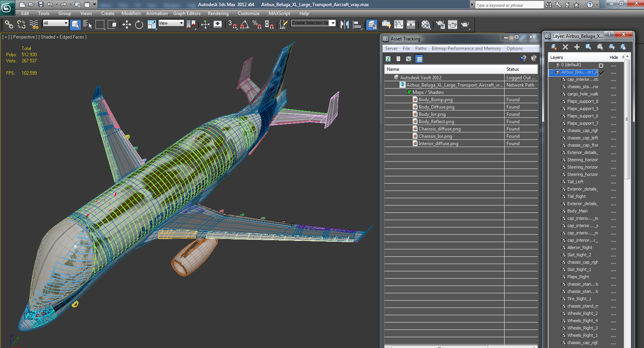Screen dimensions: 644x348
Task: Click Delete layer X icon
Action: click(x=565, y=47)
